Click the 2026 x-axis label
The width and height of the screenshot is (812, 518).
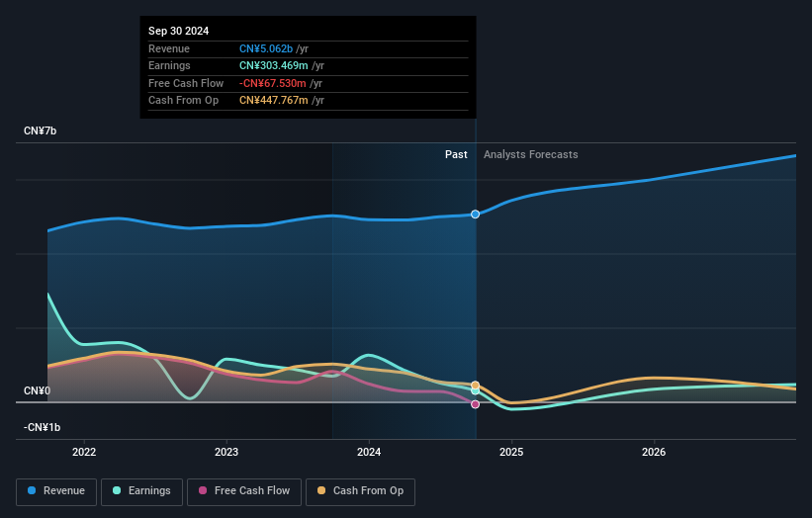click(x=654, y=452)
